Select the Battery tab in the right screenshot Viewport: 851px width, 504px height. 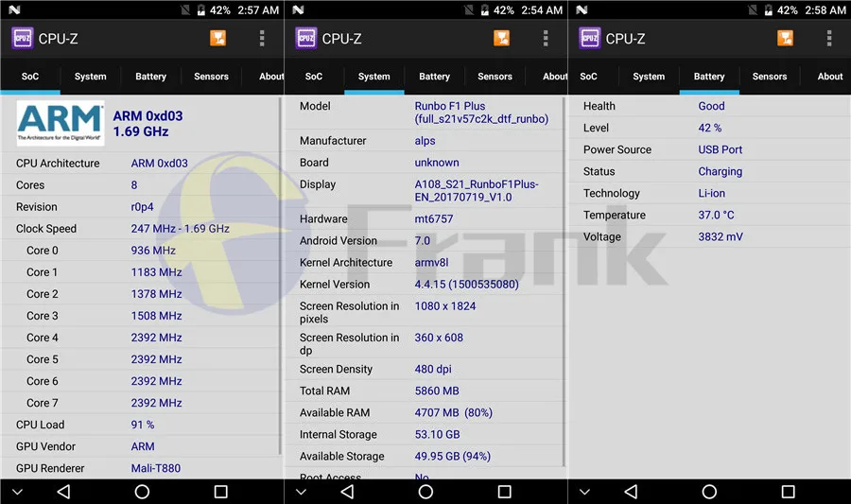point(709,77)
